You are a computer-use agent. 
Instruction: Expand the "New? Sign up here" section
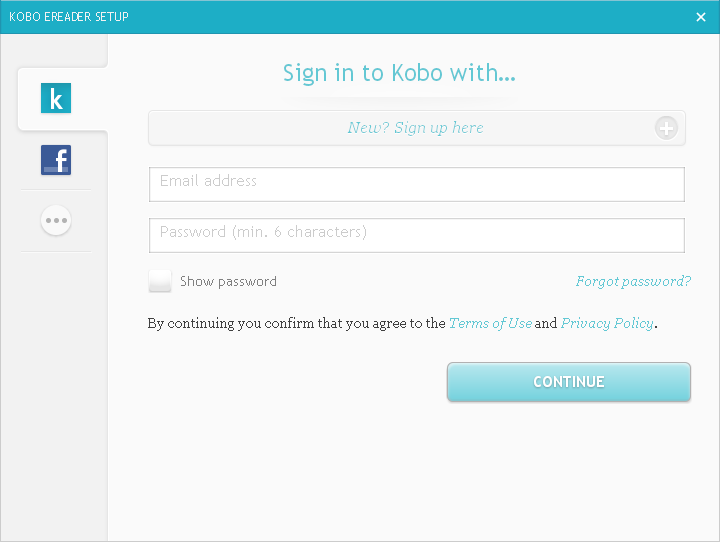click(x=415, y=128)
